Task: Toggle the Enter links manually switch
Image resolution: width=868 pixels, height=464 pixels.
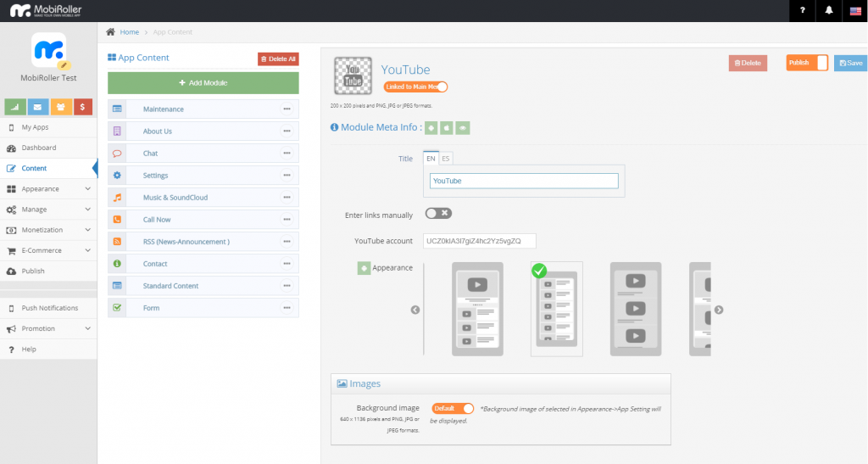Action: pos(438,214)
